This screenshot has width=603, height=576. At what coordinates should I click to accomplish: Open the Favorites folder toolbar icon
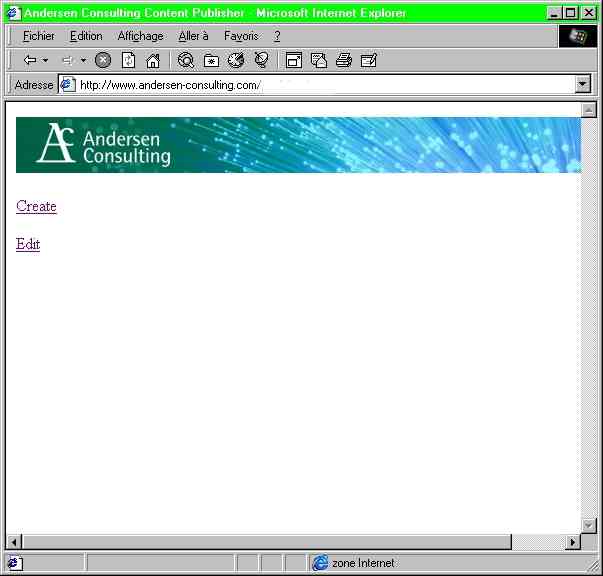coord(212,60)
